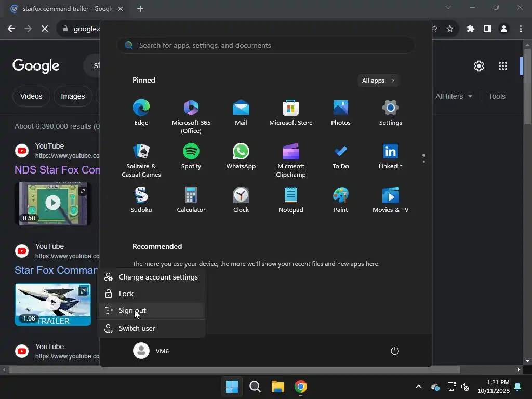This screenshot has width=532, height=399.
Task: Open Spotify from pinned apps
Action: [x=191, y=156]
